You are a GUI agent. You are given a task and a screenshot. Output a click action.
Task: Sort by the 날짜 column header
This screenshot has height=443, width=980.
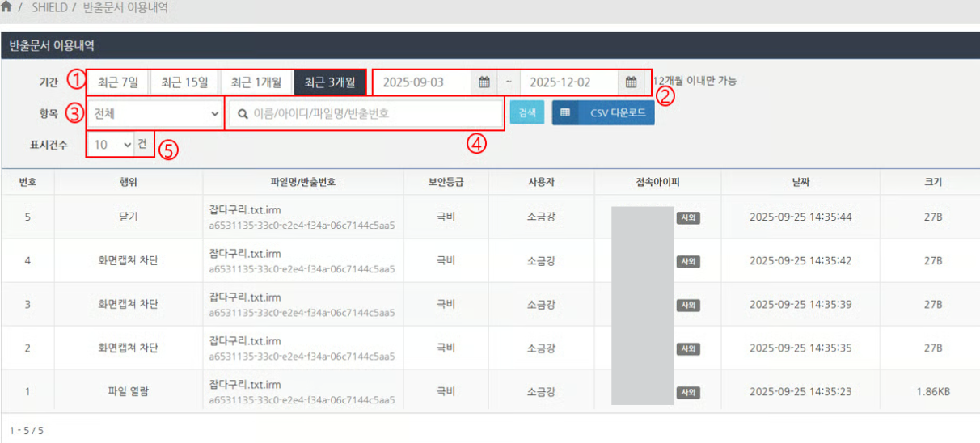click(x=800, y=182)
